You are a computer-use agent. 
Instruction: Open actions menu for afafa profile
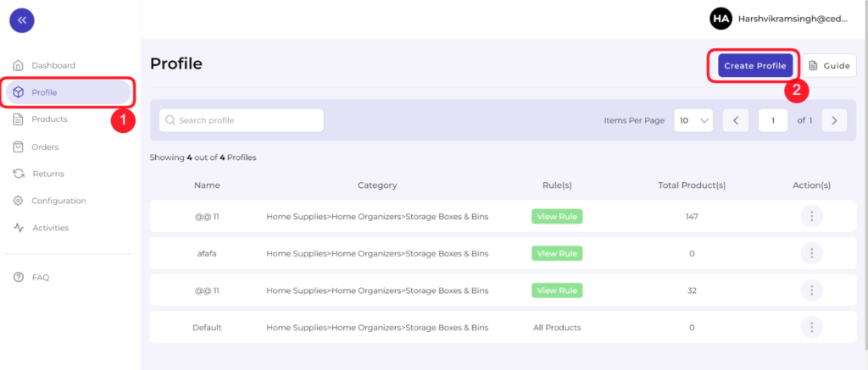[811, 253]
